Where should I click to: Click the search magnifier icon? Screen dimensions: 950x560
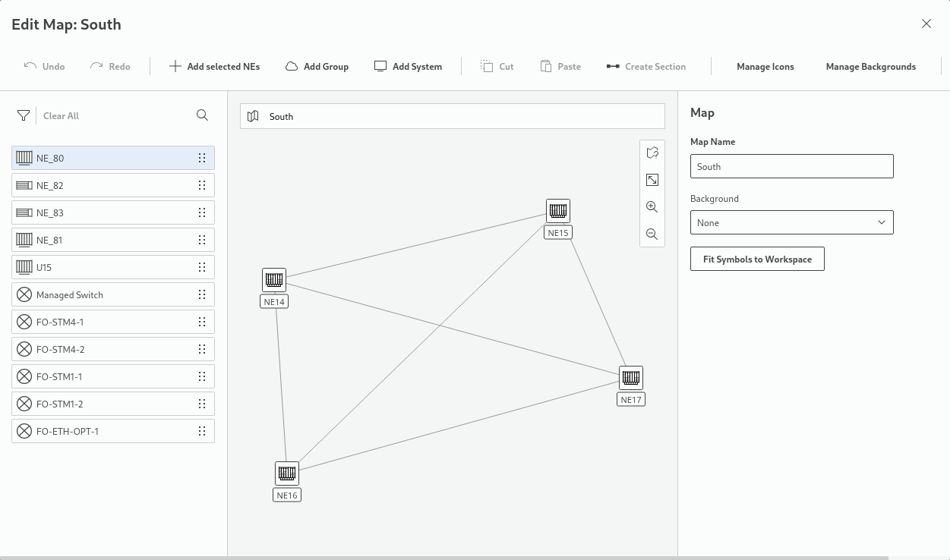point(202,115)
